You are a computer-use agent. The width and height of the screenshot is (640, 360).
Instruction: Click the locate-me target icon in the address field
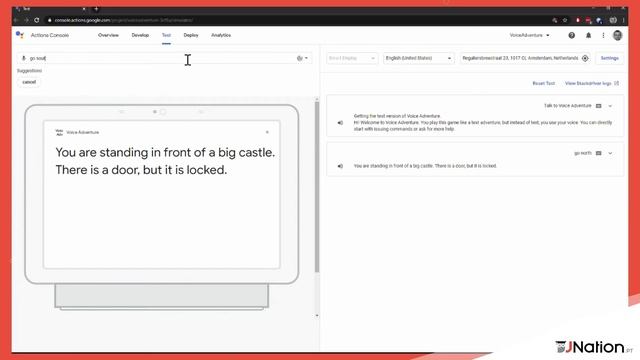[x=585, y=58]
